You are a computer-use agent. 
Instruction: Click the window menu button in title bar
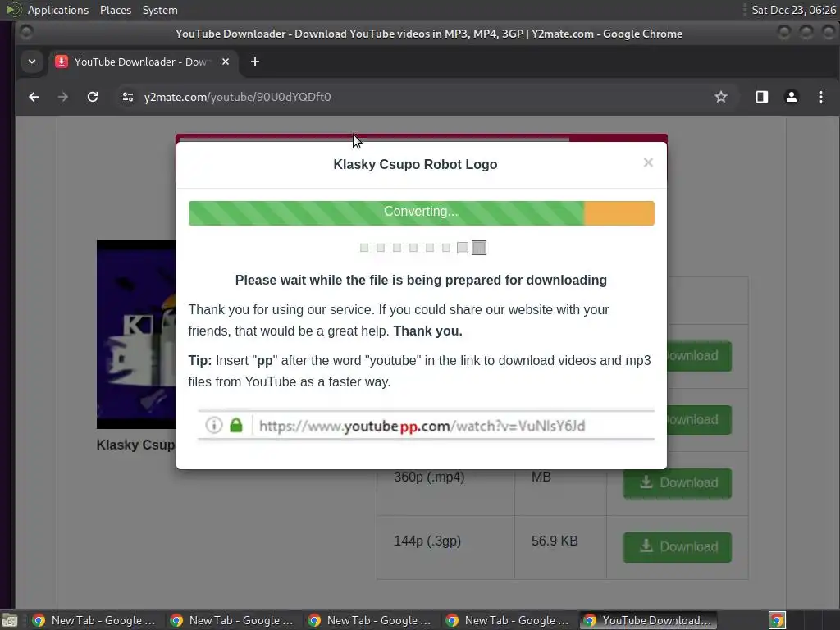25,33
